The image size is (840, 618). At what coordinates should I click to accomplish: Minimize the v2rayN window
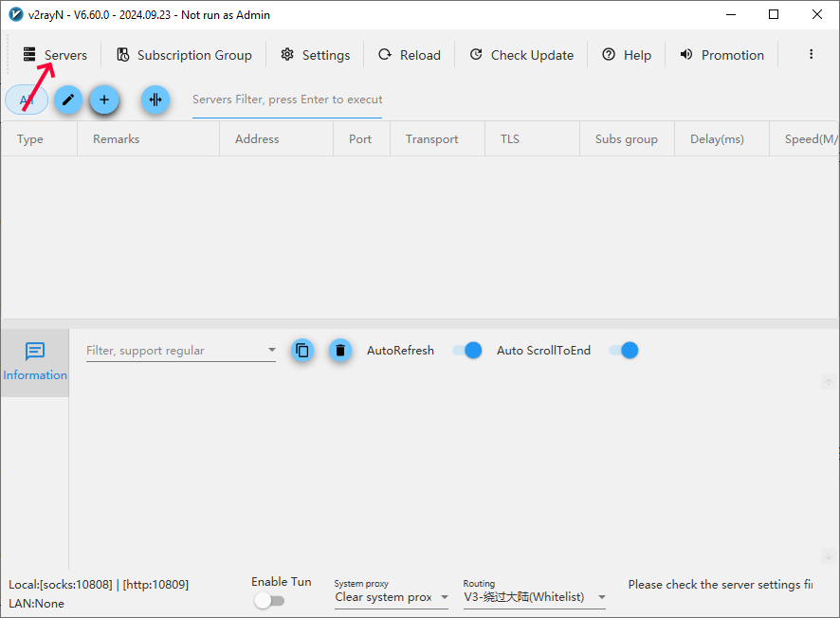[731, 14]
